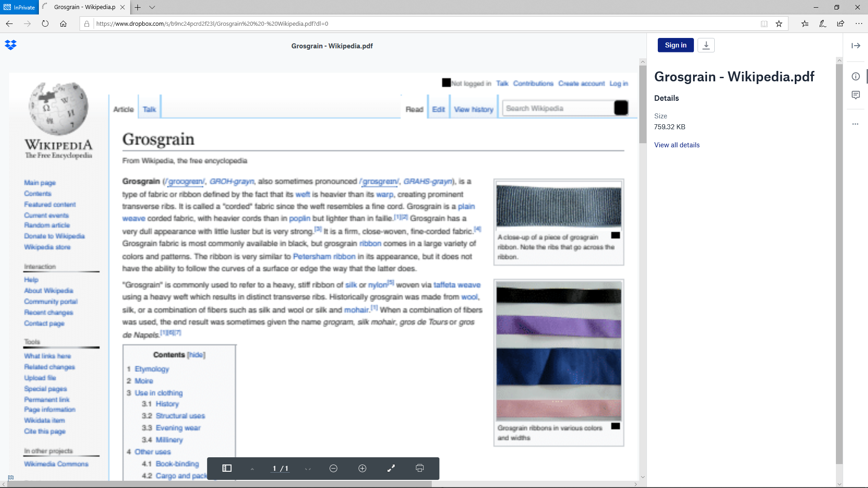Image resolution: width=868 pixels, height=488 pixels.
Task: Open reading view icon in the address bar
Action: [x=764, y=23]
